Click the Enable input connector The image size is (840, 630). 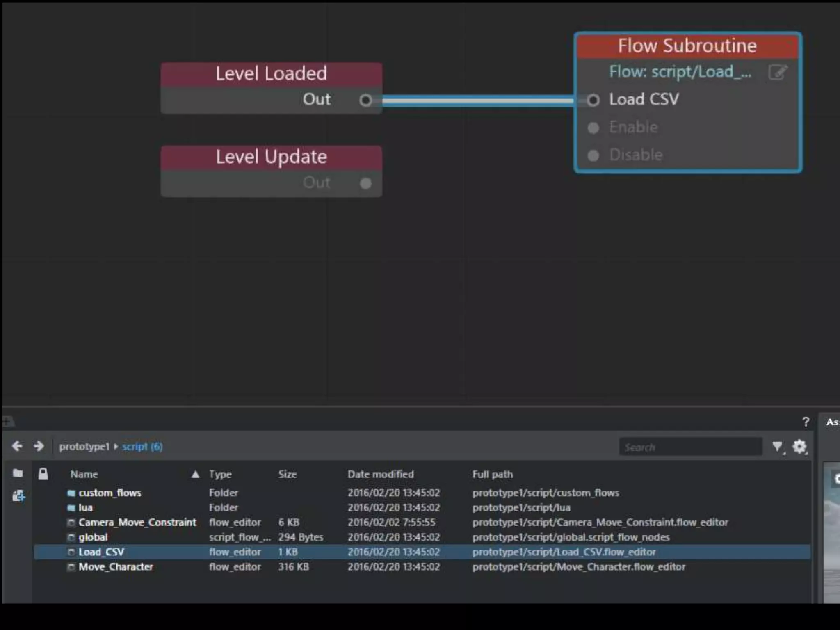pos(593,128)
